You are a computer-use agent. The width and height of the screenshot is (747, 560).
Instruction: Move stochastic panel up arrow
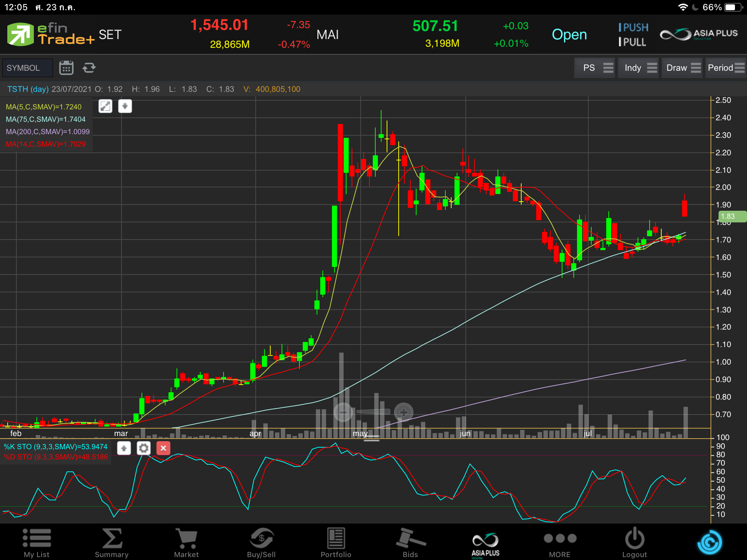pyautogui.click(x=124, y=448)
